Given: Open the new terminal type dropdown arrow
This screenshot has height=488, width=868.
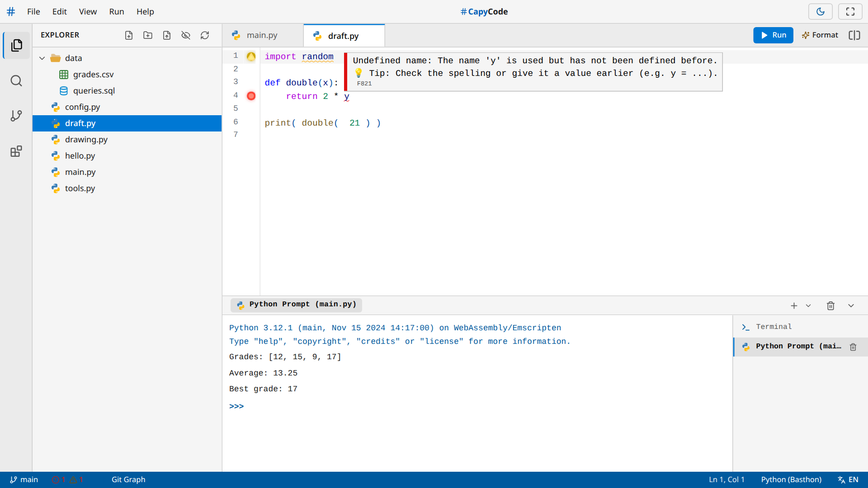Looking at the screenshot, I should point(808,306).
